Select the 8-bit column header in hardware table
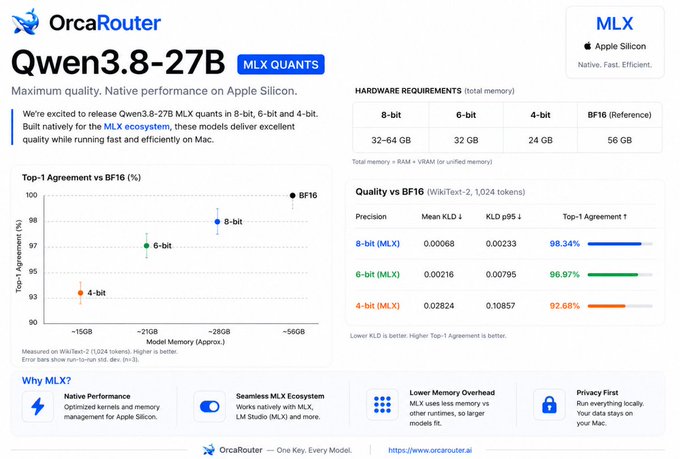 (391, 115)
